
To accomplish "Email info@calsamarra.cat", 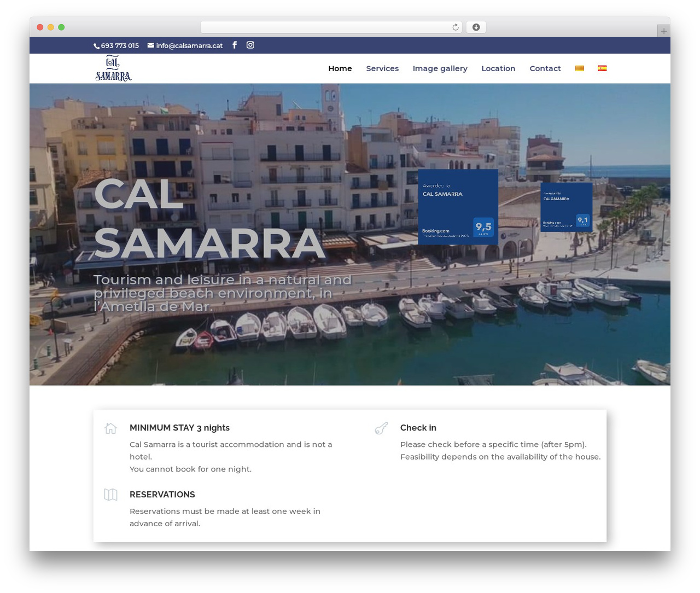I will (x=189, y=45).
